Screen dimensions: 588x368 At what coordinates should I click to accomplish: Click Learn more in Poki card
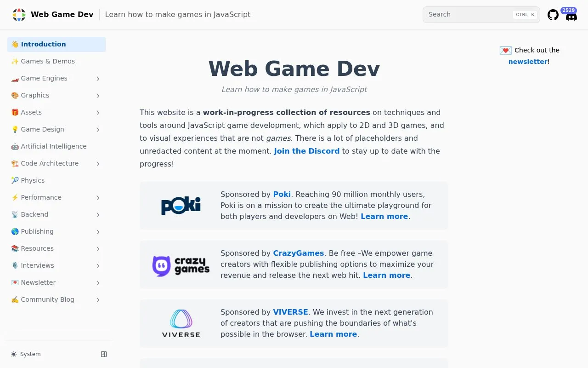[384, 216]
